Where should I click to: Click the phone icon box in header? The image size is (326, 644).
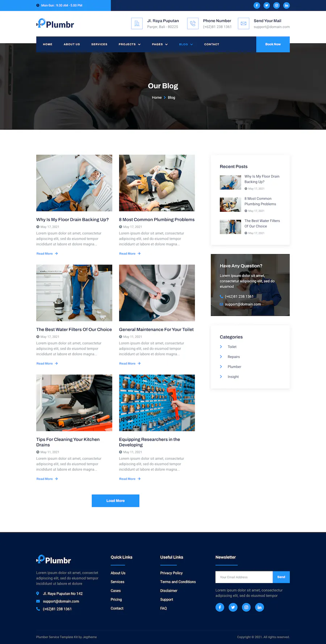(193, 24)
